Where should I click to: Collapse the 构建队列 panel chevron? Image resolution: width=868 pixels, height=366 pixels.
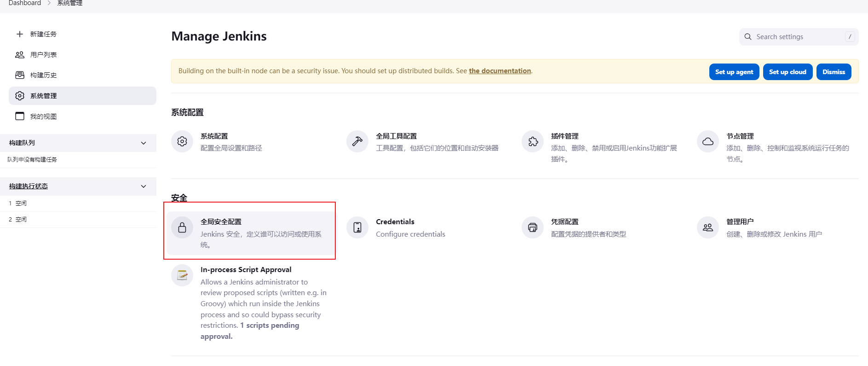[x=144, y=143]
